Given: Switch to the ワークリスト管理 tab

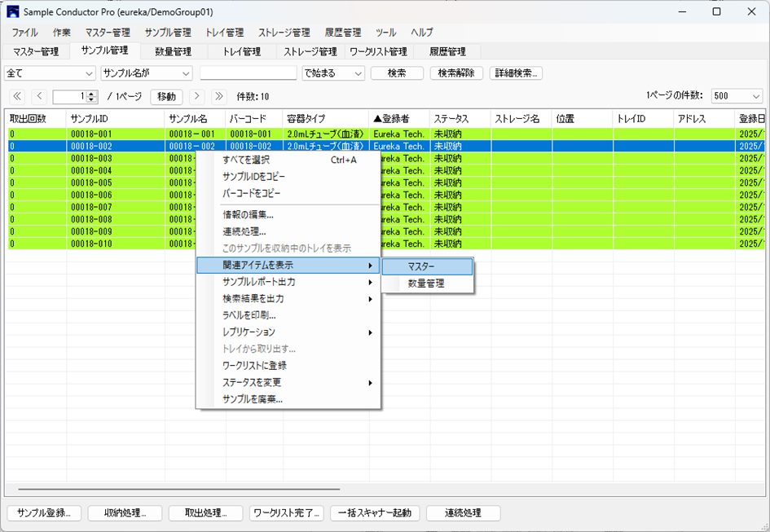Looking at the screenshot, I should pos(378,51).
